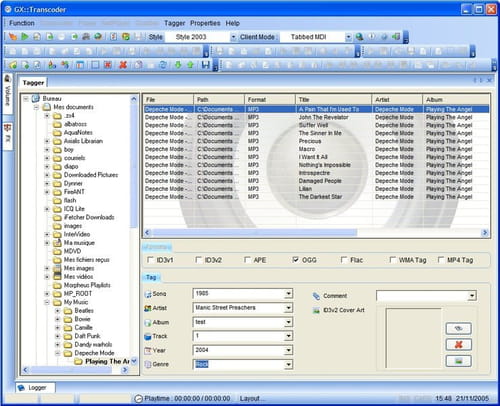Select the row titled The Darkest Star
This screenshot has width=500, height=406.
[316, 197]
